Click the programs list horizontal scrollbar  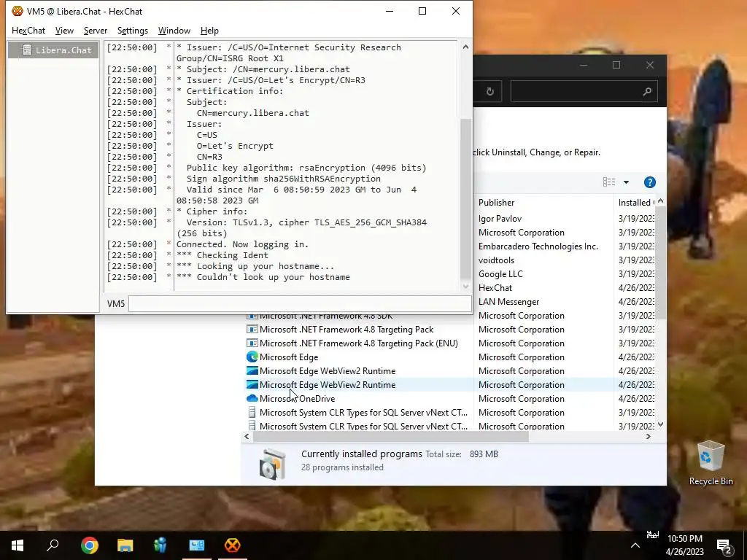coord(391,436)
